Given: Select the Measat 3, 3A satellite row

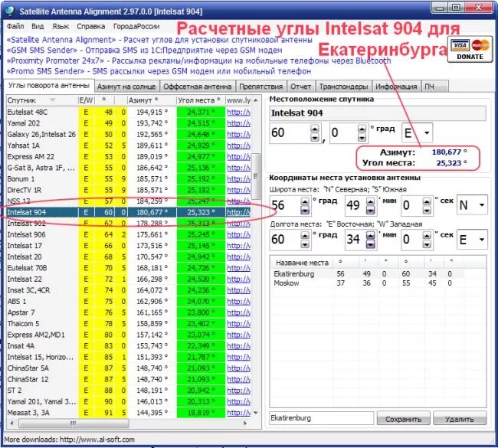Looking at the screenshot, I should click(x=129, y=413).
